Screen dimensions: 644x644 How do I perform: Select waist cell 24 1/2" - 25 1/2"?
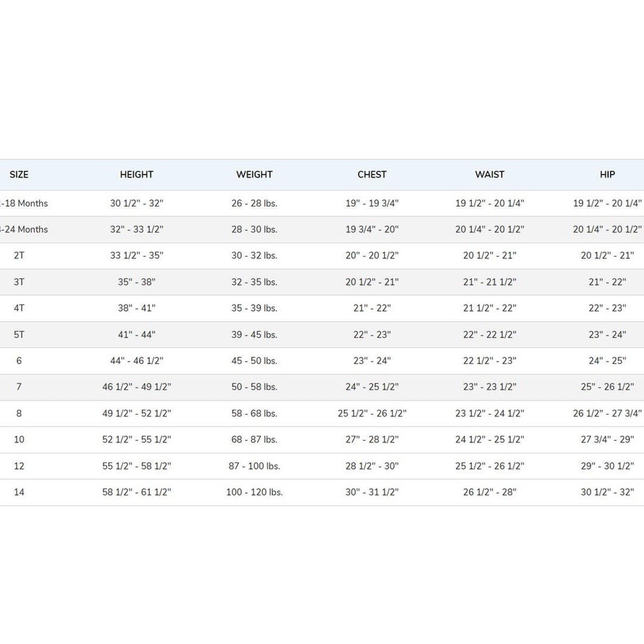click(x=489, y=440)
